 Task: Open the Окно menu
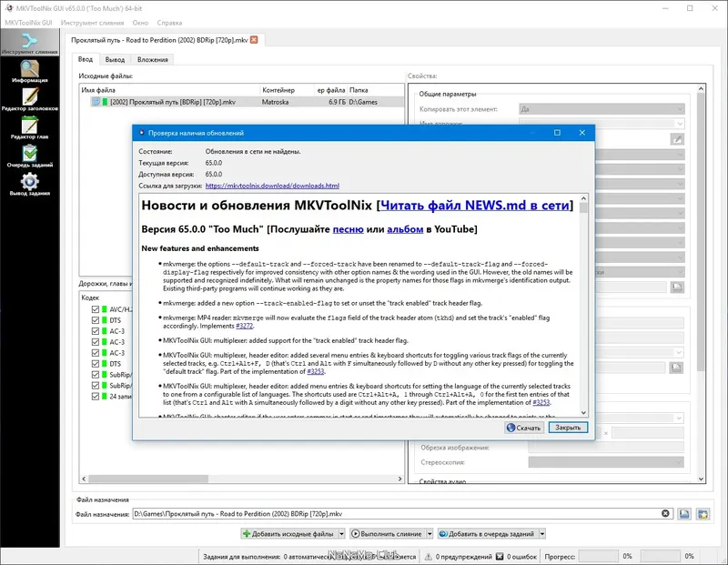140,23
